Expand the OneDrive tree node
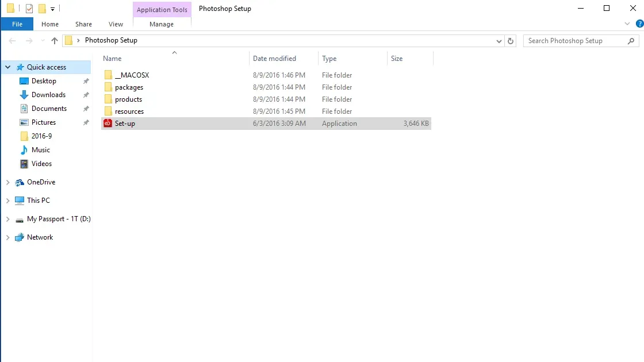The width and height of the screenshot is (644, 362). pos(8,182)
